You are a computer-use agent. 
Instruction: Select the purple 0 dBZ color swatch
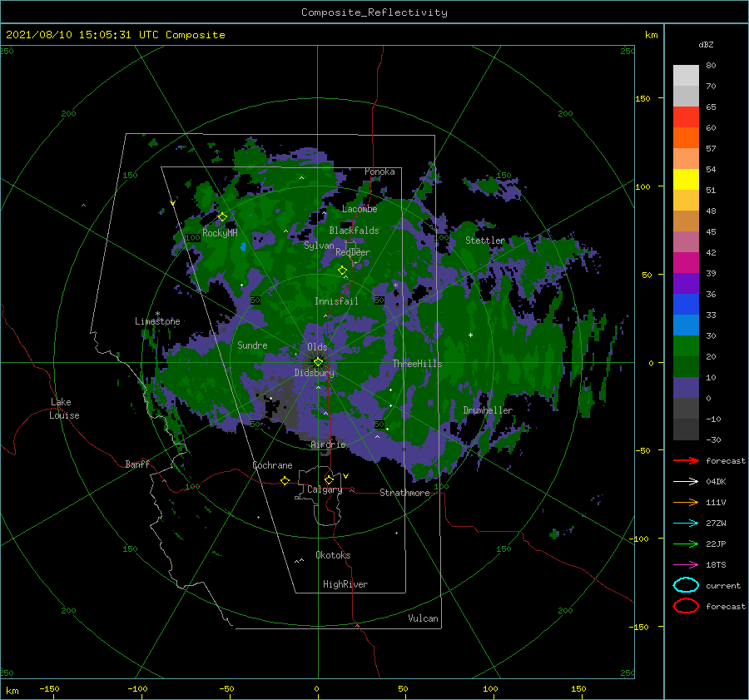[686, 388]
